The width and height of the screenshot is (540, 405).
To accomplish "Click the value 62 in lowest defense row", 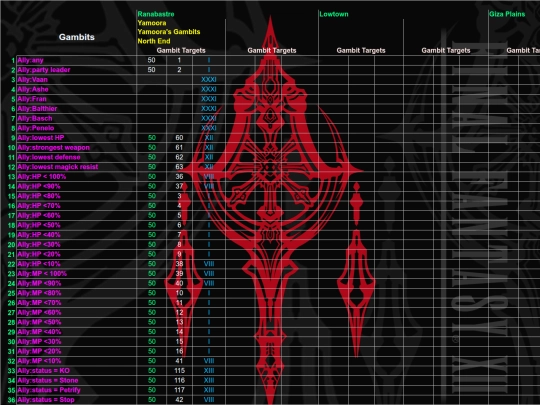I will pyautogui.click(x=179, y=157).
